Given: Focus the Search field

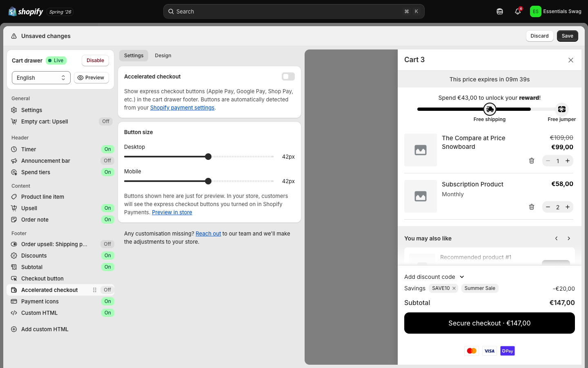Looking at the screenshot, I should [294, 11].
